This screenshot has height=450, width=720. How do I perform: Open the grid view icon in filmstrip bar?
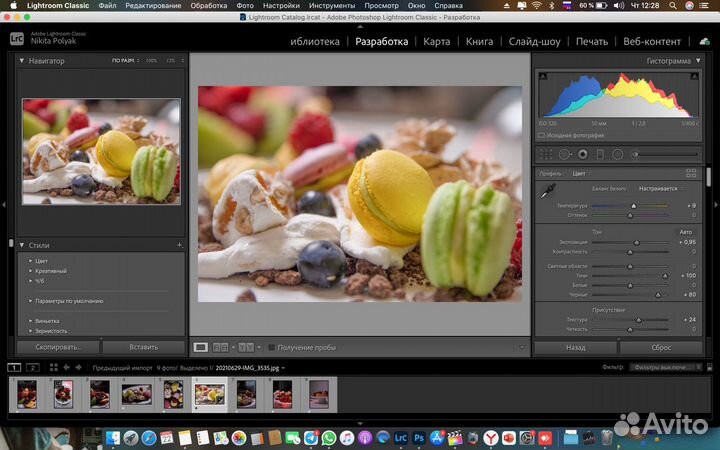[54, 367]
